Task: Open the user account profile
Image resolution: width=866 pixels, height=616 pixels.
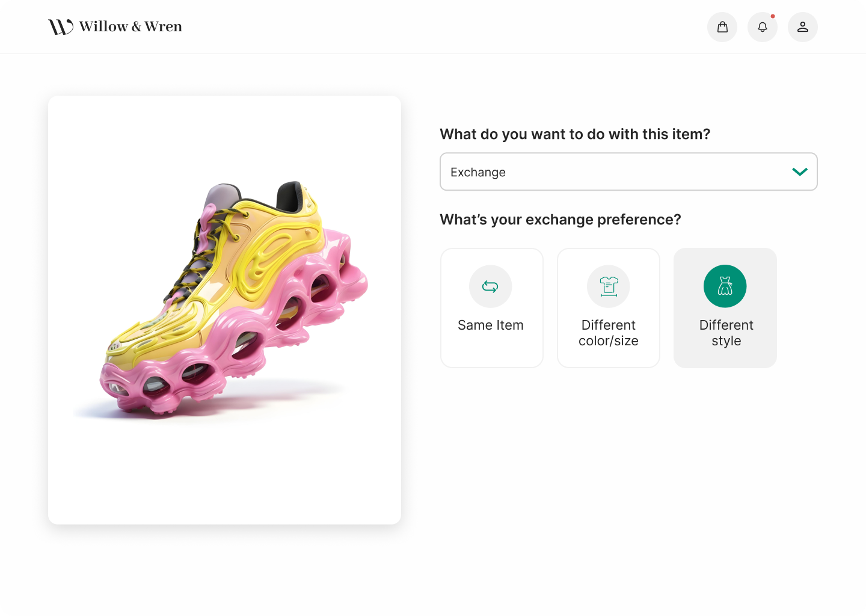Action: click(803, 27)
